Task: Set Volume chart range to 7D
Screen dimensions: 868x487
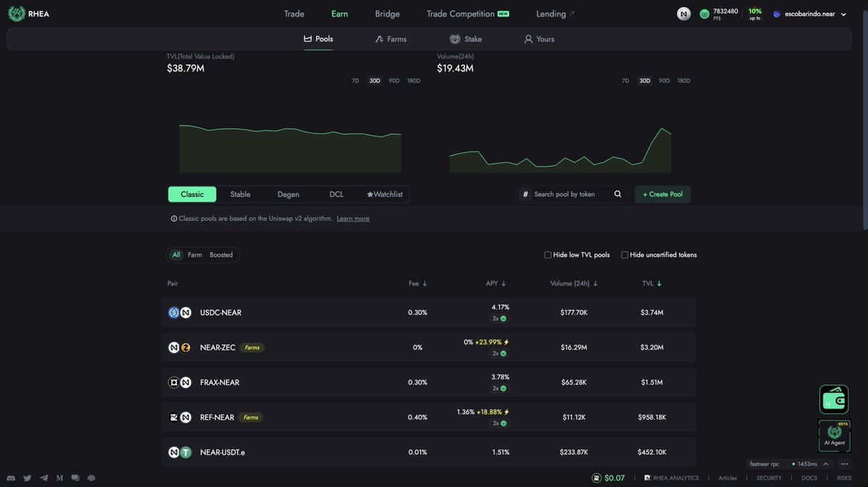Action: (626, 81)
